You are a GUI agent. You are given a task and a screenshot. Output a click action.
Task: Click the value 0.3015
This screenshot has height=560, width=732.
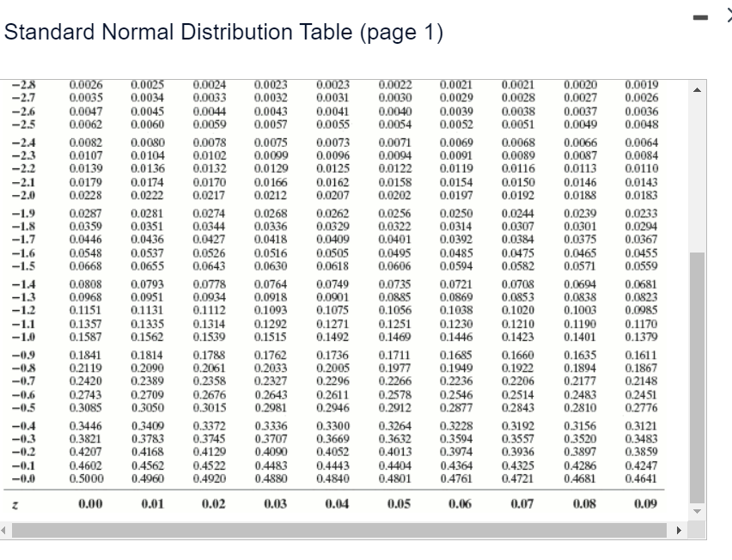coord(210,408)
